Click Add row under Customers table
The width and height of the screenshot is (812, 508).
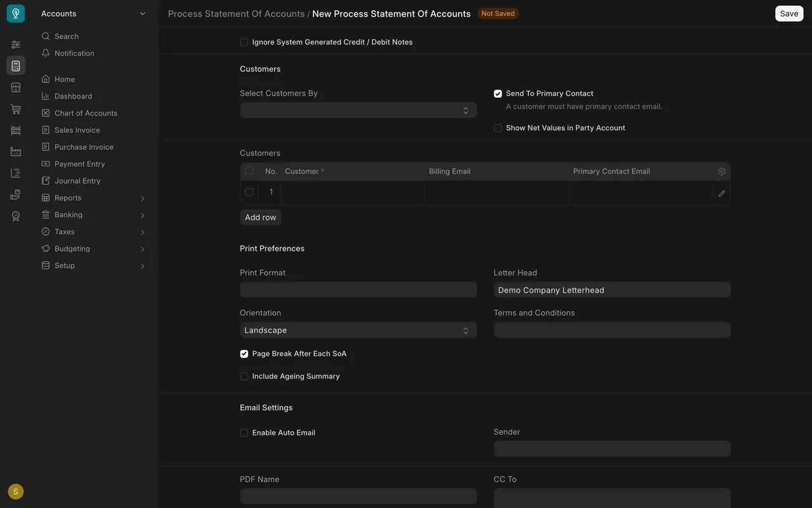coord(261,217)
